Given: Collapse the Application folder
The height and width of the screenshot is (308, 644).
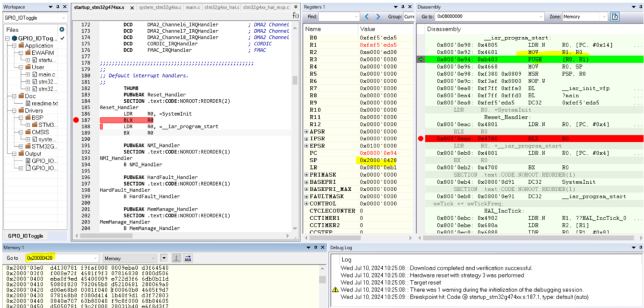Looking at the screenshot, I should click(14, 45).
